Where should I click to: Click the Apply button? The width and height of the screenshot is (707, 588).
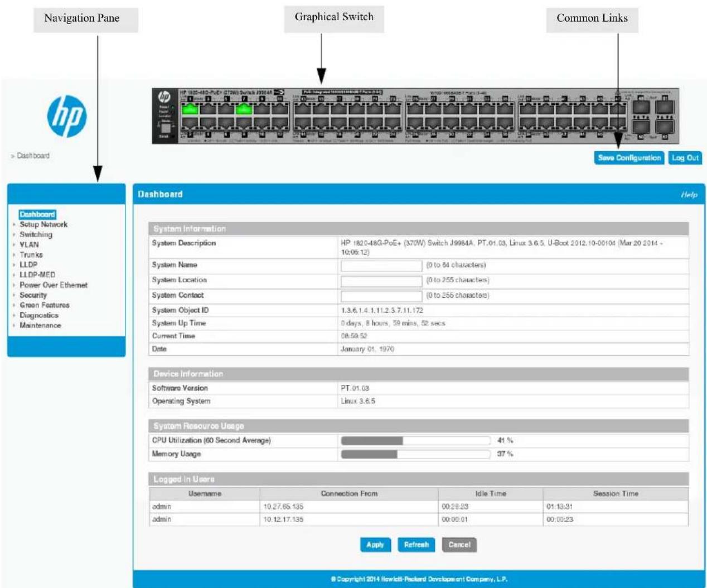point(375,544)
